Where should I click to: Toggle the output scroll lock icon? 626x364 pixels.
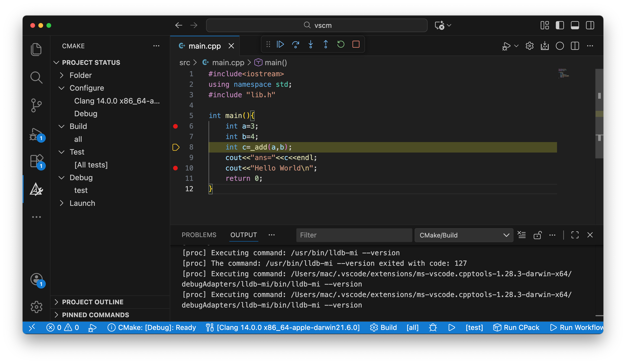coord(537,235)
